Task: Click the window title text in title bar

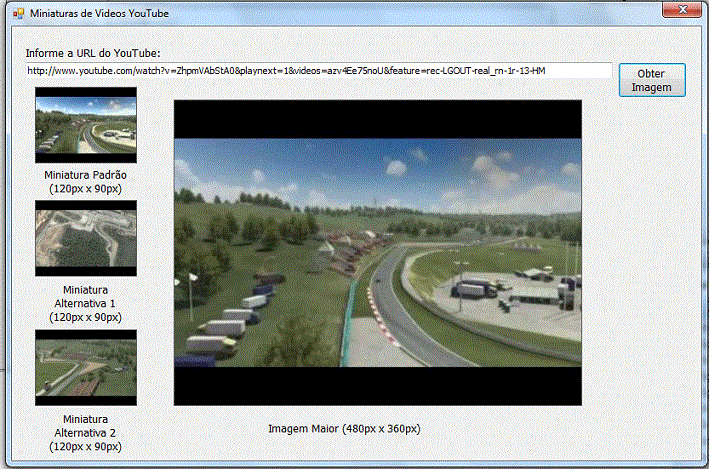Action: click(x=99, y=14)
